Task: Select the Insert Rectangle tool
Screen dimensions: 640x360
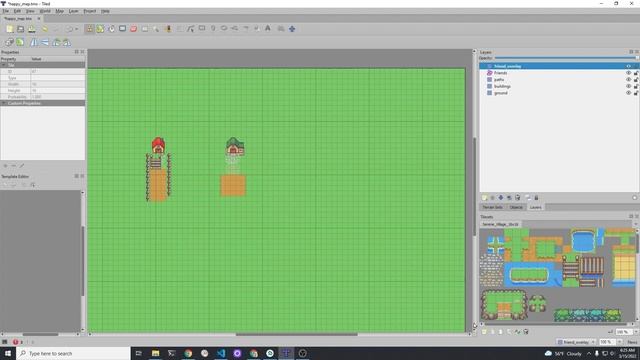Action: 202,29
